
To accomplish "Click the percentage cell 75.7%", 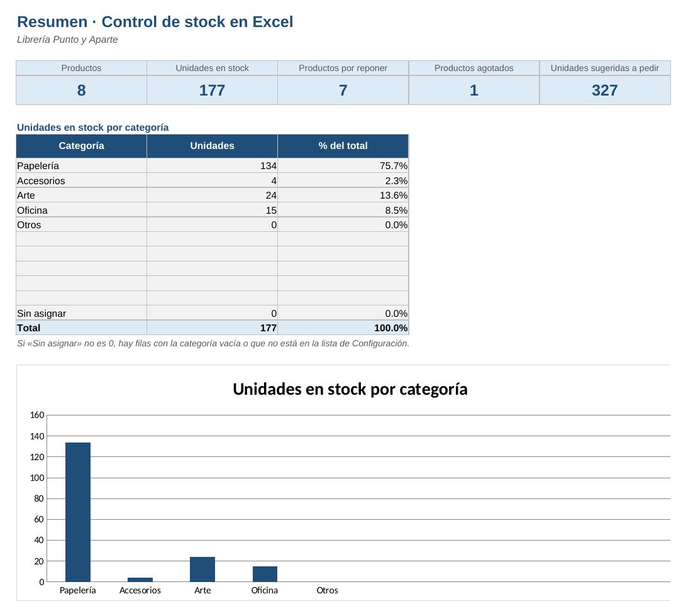I will (343, 166).
